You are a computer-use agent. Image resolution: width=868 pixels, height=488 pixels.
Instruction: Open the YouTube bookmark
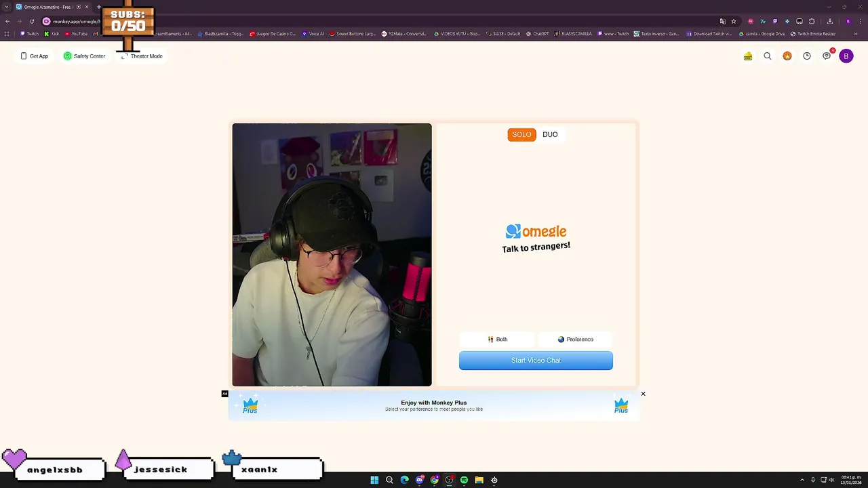tap(76, 34)
